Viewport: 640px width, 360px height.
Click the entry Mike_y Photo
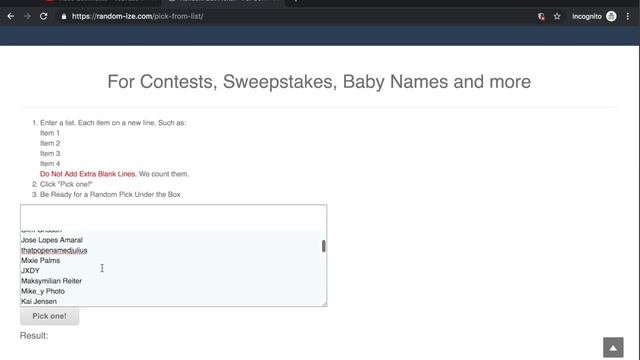pyautogui.click(x=43, y=291)
